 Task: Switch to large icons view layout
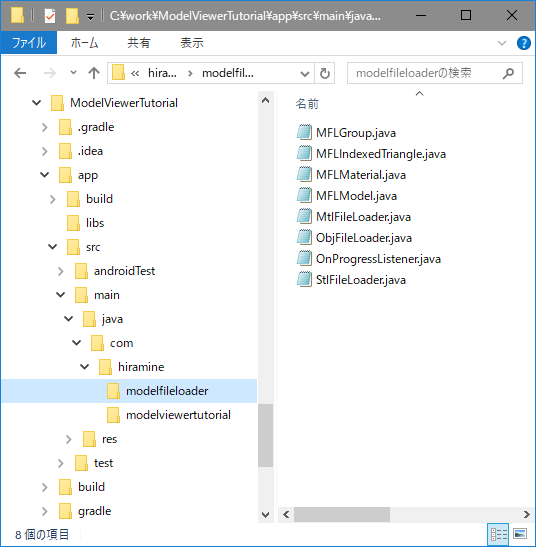(520, 534)
